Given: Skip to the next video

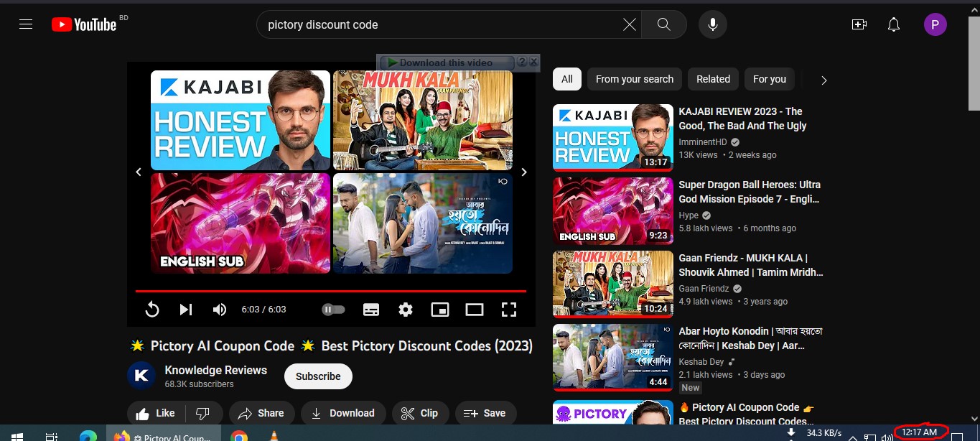Looking at the screenshot, I should point(186,310).
